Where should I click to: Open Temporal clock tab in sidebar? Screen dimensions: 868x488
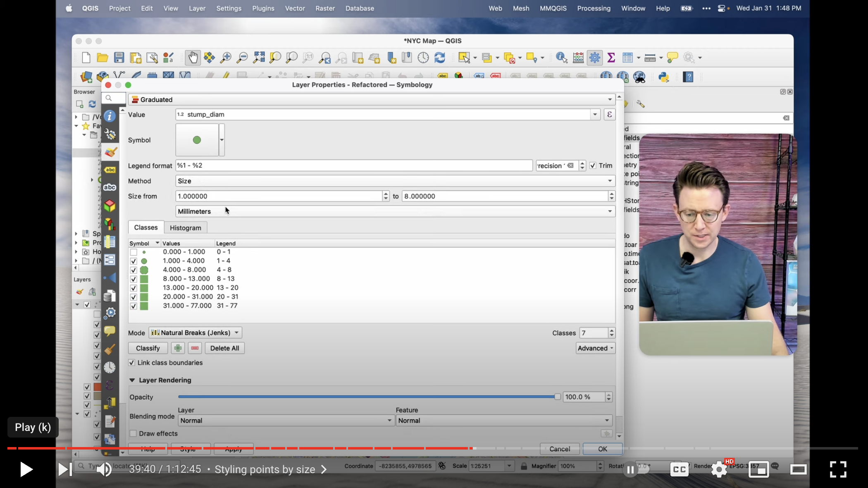110,367
